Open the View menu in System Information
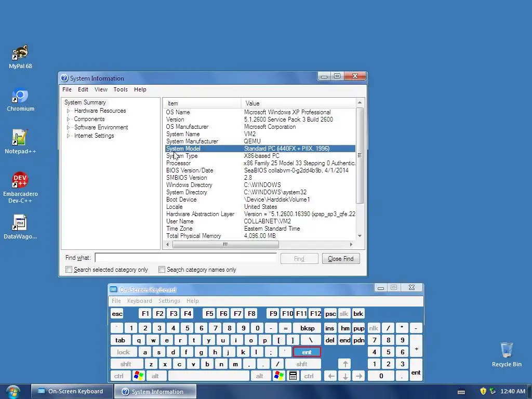Image resolution: width=532 pixels, height=399 pixels. coord(101,89)
